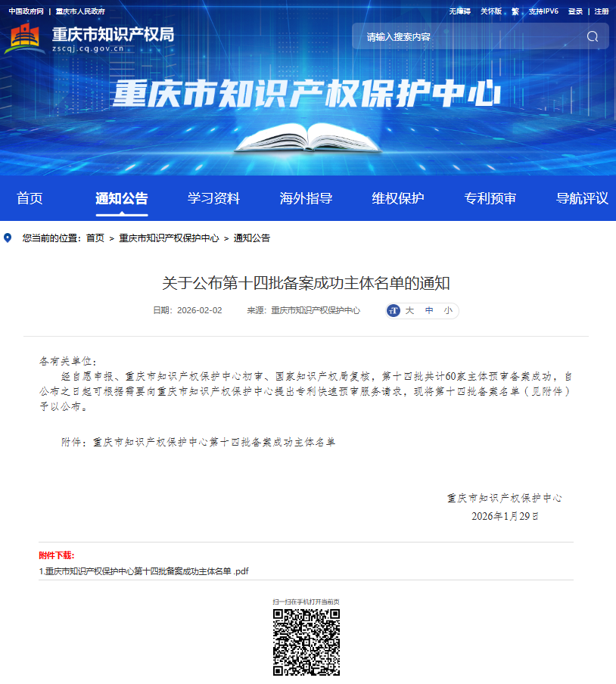Go to 海外指导 menu item
Viewport: 616px width, 684px height.
306,198
